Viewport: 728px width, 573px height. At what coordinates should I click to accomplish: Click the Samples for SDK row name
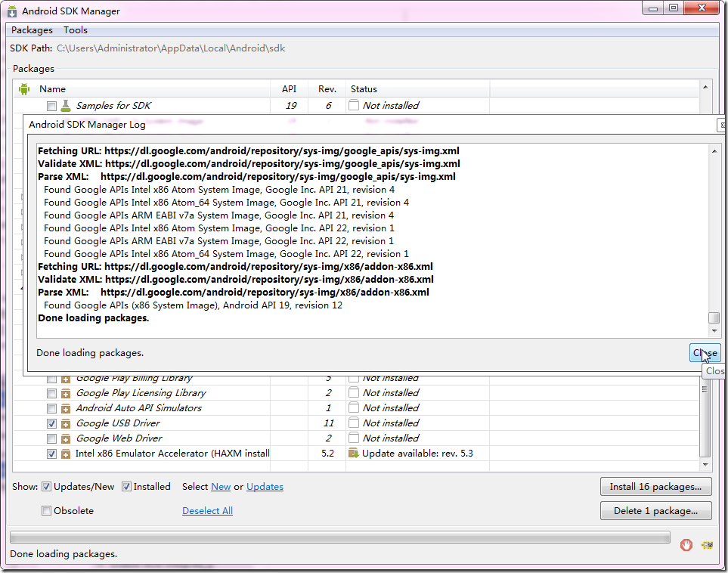(113, 105)
